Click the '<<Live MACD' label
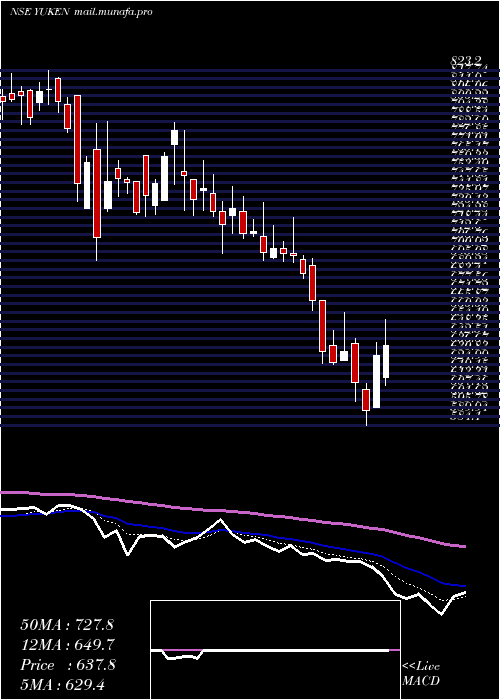Image resolution: width=500 pixels, height=700 pixels. (x=421, y=674)
